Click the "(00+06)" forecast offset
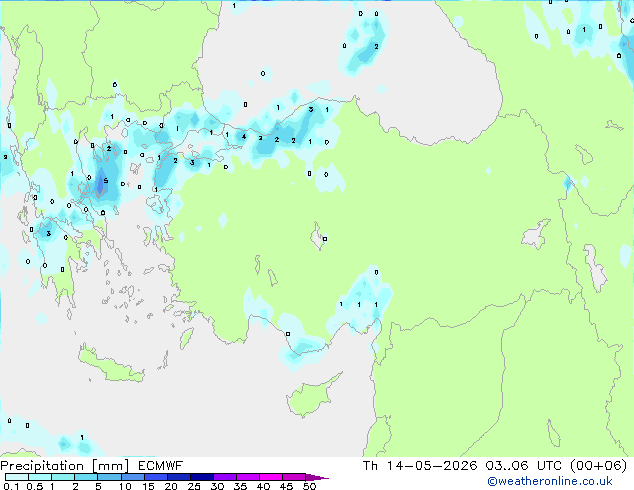Image resolution: width=634 pixels, height=490 pixels. pos(598,466)
